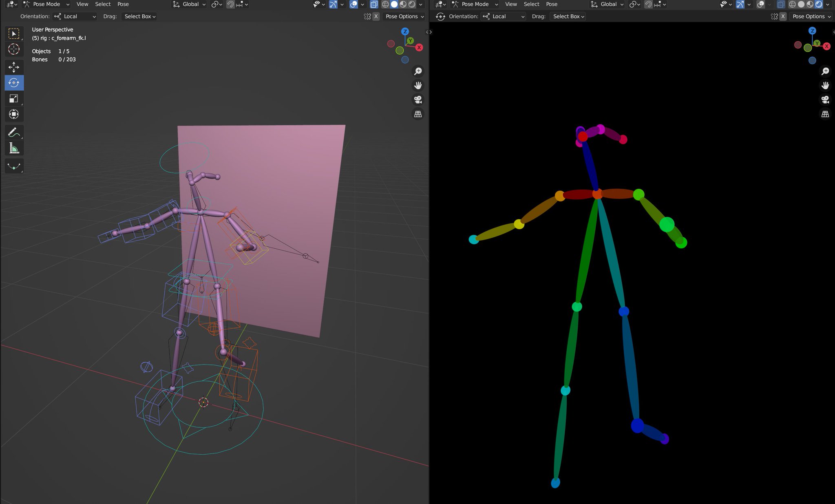
Task: Switch right viewport to orthographic projection
Action: point(825,114)
